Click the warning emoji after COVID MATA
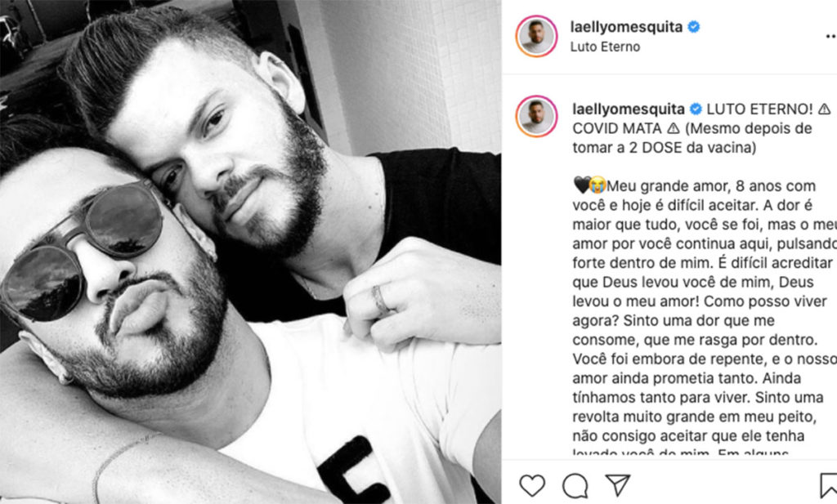 [x=674, y=128]
